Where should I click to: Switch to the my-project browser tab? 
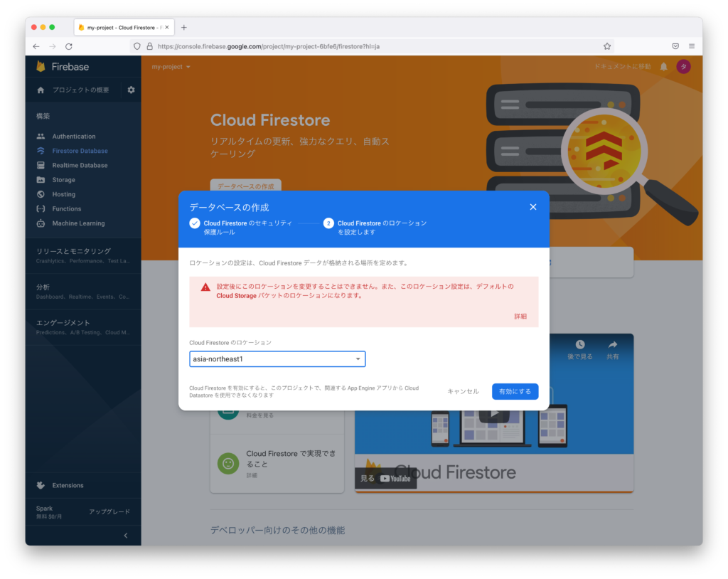point(124,27)
